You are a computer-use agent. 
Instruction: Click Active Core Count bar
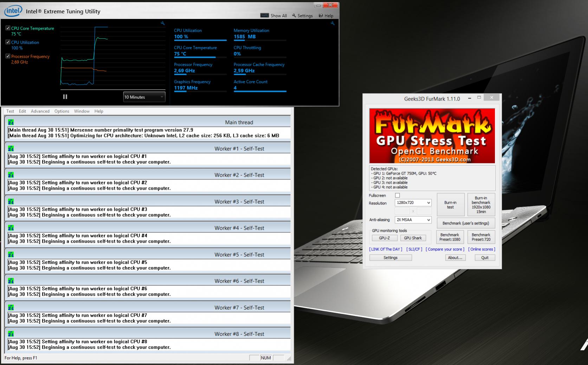(x=260, y=91)
